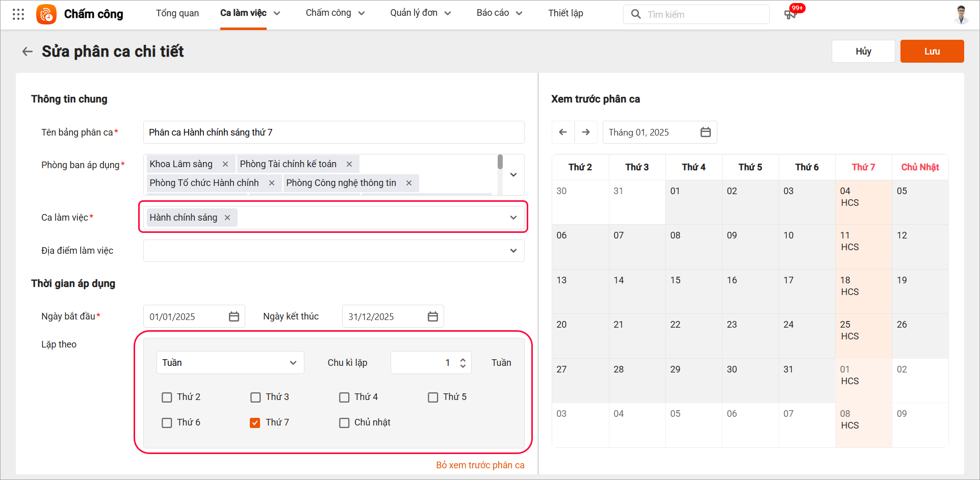Click the Lưu button
The height and width of the screenshot is (480, 980).
point(932,51)
